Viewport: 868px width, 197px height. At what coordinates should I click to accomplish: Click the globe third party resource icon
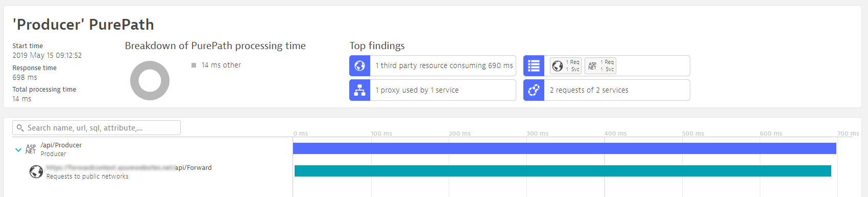pos(359,65)
